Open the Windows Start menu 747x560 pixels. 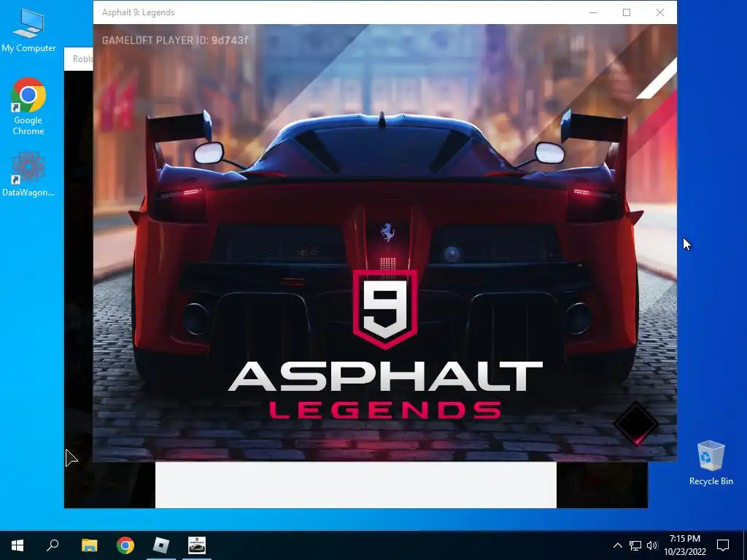point(18,545)
